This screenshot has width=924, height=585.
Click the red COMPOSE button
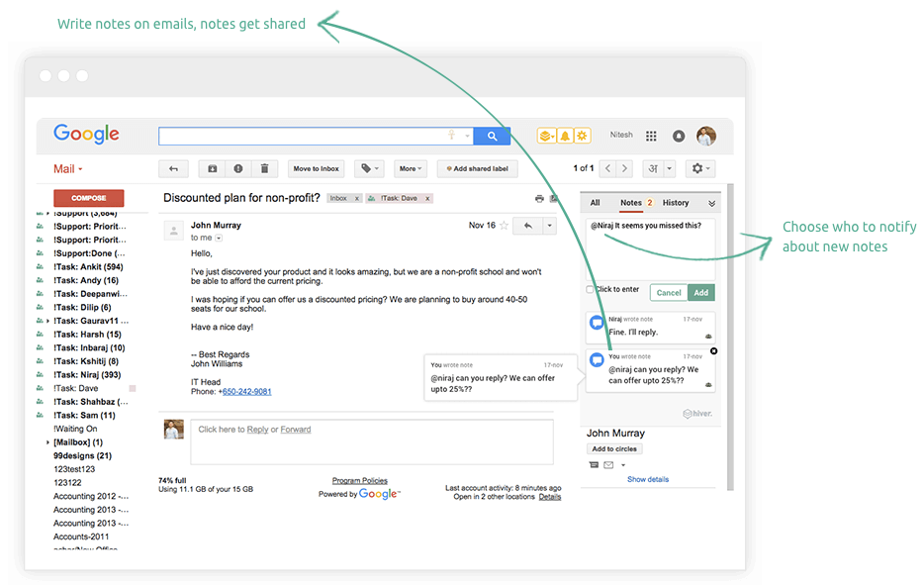[x=88, y=198]
